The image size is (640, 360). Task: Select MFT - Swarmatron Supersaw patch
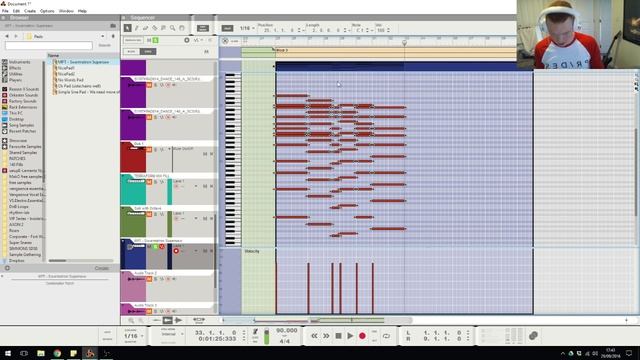(83, 62)
